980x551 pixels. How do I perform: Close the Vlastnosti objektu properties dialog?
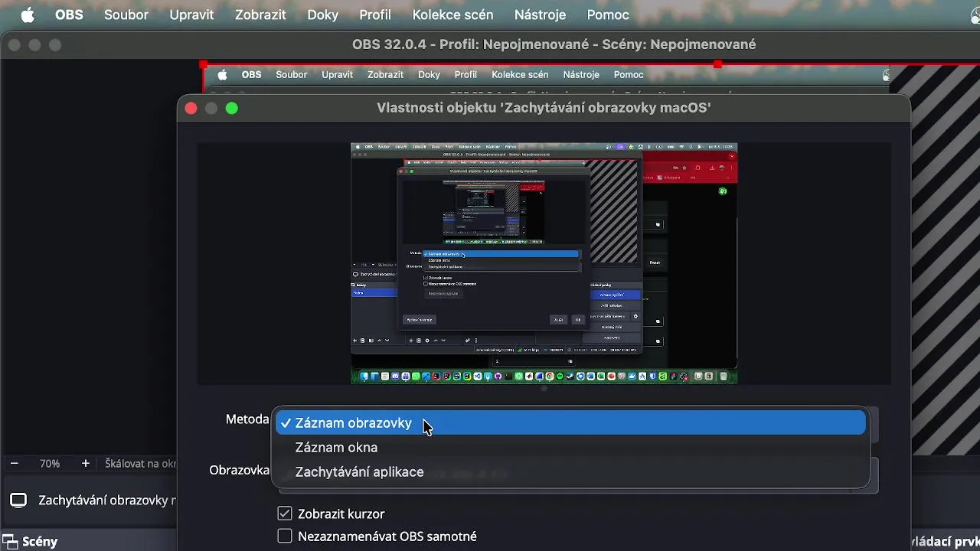191,109
